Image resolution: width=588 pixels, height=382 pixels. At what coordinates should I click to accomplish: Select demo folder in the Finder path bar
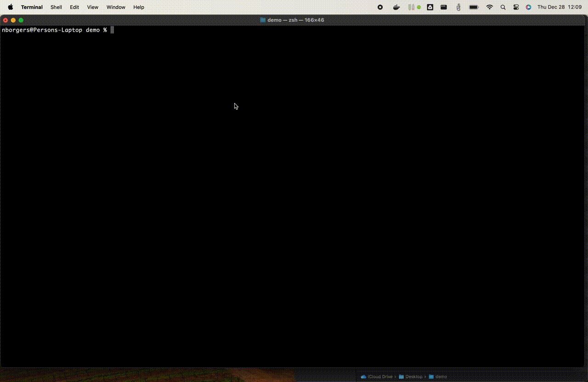click(438, 377)
